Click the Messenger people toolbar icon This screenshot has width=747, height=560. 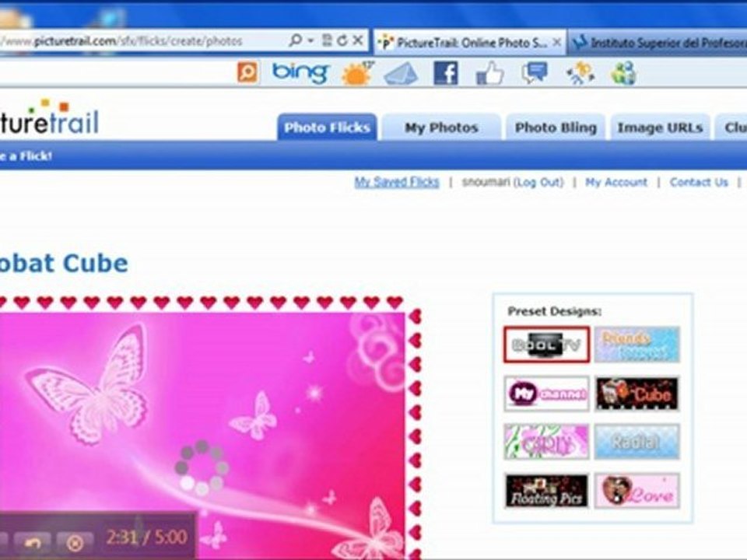(623, 73)
